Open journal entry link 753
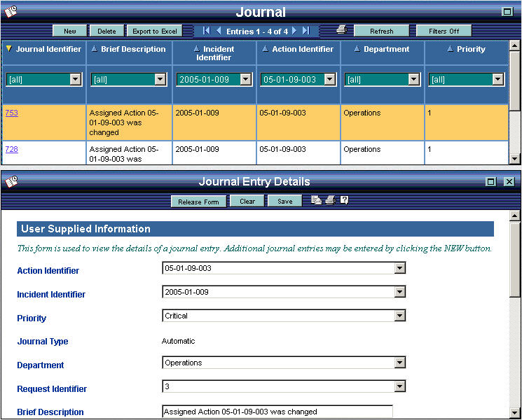522x420 pixels. (x=11, y=113)
